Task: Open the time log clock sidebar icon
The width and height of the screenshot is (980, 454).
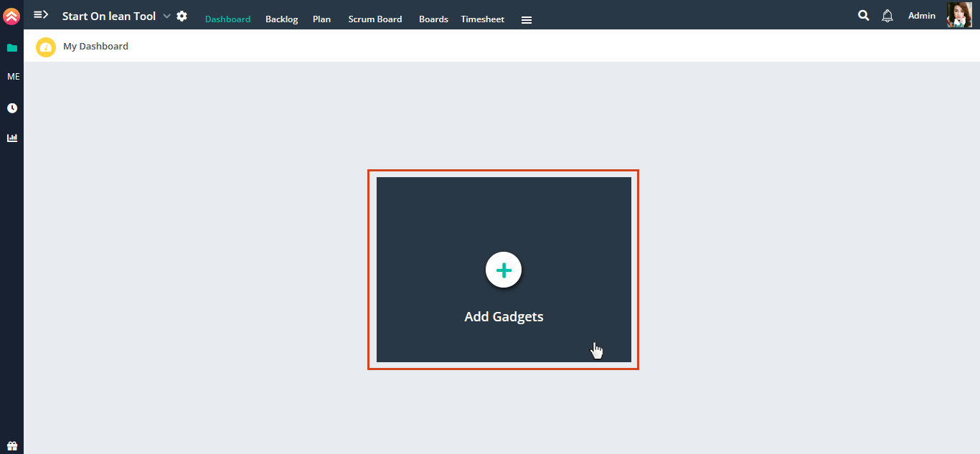Action: pos(12,108)
